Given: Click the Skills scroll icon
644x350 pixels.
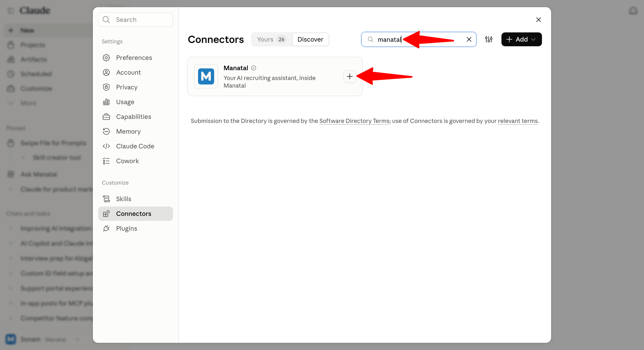Looking at the screenshot, I should (106, 199).
